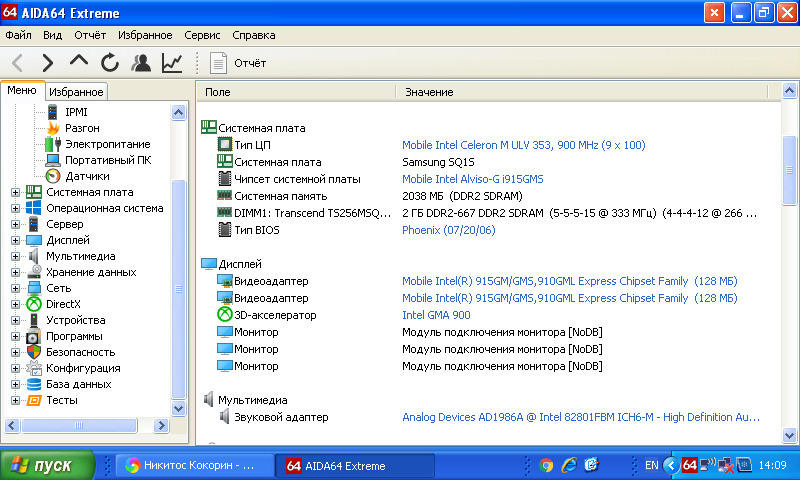Open the Windows пуск Start button
Viewport: 800px width, 480px height.
[47, 465]
